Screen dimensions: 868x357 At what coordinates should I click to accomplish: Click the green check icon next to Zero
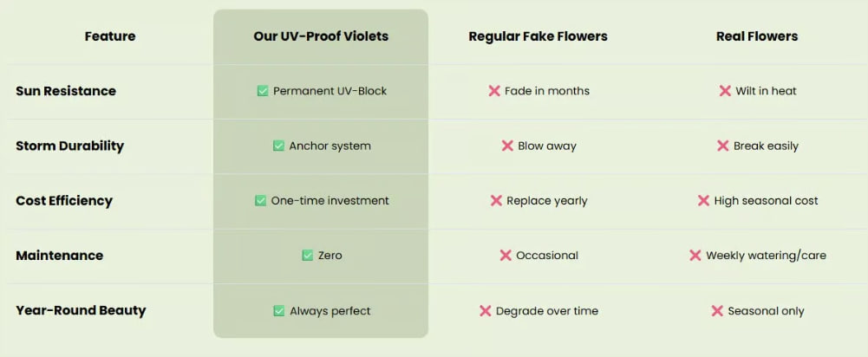(308, 255)
